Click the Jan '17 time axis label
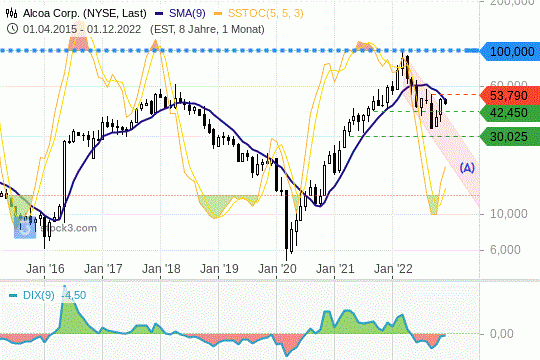This screenshot has height=360, width=540. [x=103, y=269]
